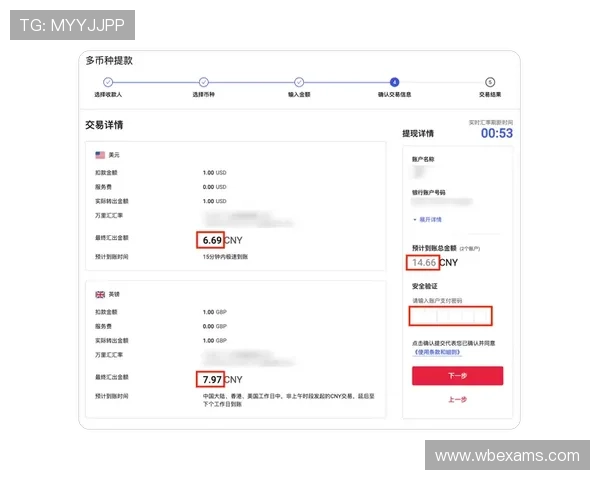Click the 预计到账总金额 label
Viewport: 600px width, 480px height.
click(x=434, y=248)
